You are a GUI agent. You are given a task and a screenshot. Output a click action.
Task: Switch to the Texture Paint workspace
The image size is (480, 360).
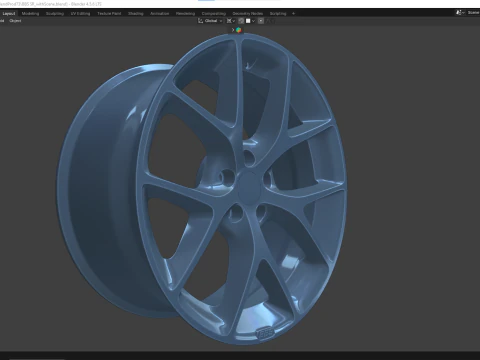tap(109, 14)
